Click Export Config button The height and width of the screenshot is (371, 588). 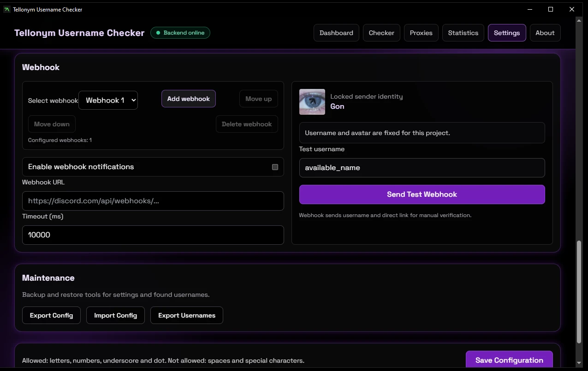tap(51, 315)
